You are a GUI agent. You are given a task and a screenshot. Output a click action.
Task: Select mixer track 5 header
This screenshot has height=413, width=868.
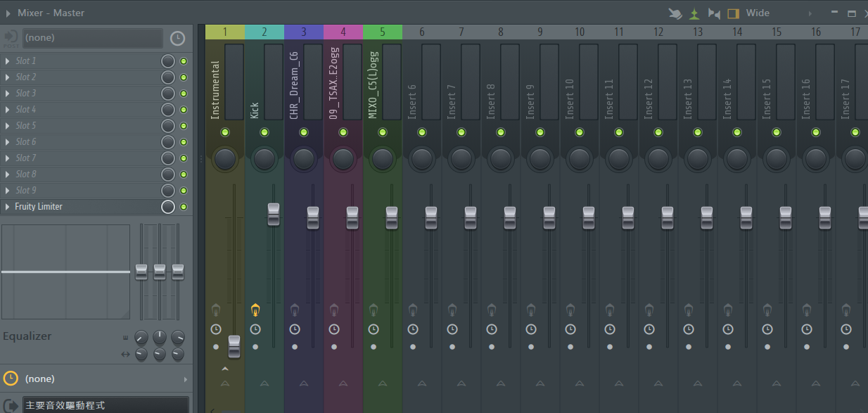(x=383, y=32)
